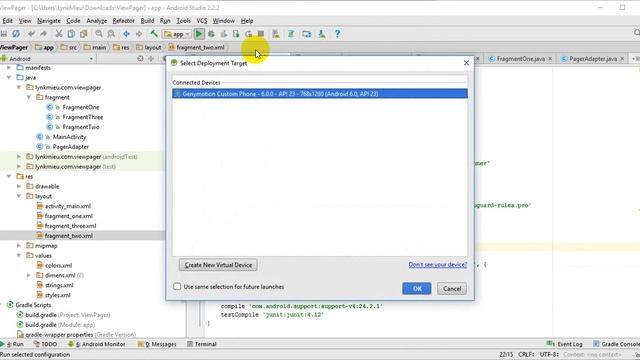Click the green Run app icon

point(199,34)
